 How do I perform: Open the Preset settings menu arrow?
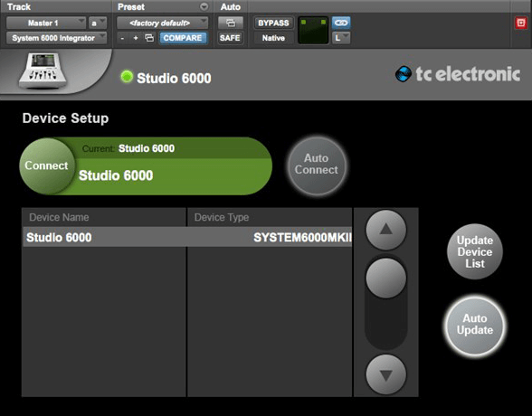pyautogui.click(x=204, y=6)
